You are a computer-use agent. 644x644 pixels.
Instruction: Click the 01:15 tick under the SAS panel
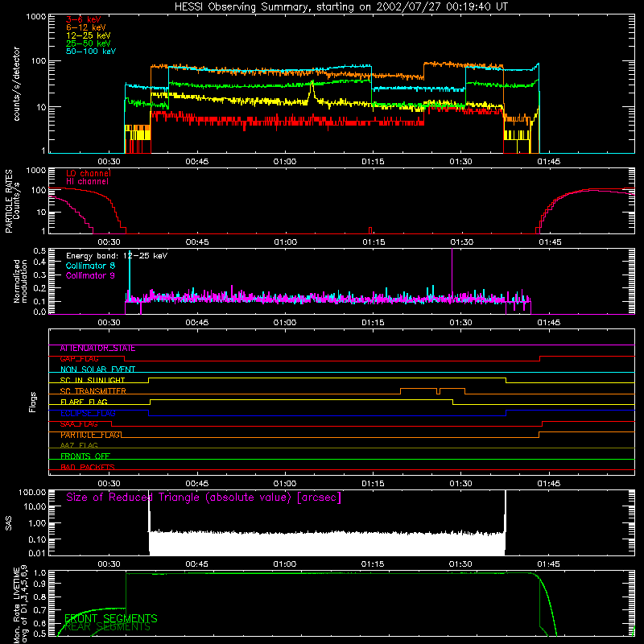click(x=373, y=564)
